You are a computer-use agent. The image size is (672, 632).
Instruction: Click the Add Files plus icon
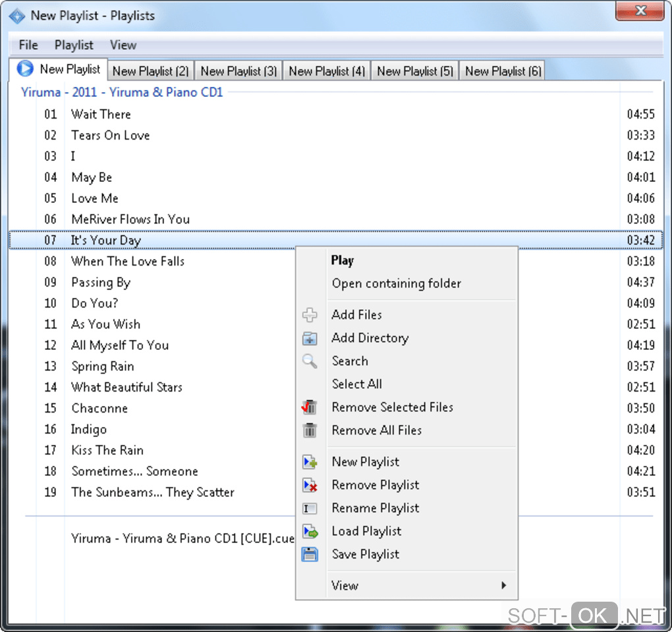pos(310,315)
